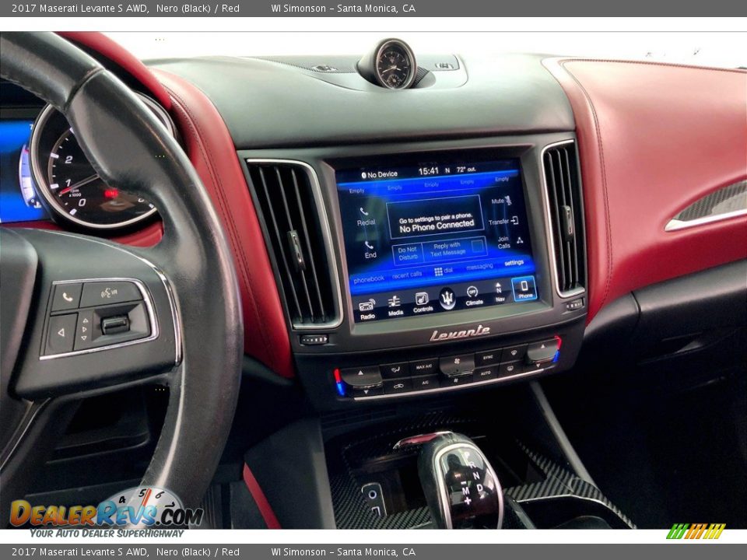
Task: Lower driver temperature with the left down arrow
Action: click(x=365, y=390)
